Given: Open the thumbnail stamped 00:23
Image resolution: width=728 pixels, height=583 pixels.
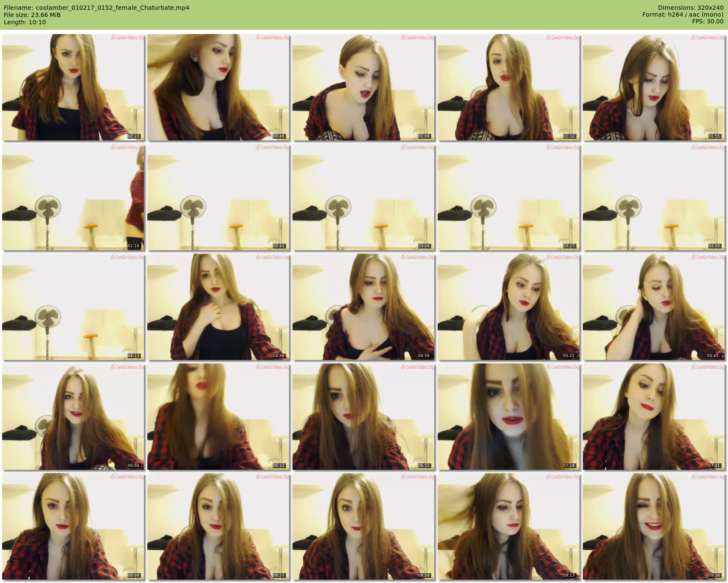Looking at the screenshot, I should point(73,87).
